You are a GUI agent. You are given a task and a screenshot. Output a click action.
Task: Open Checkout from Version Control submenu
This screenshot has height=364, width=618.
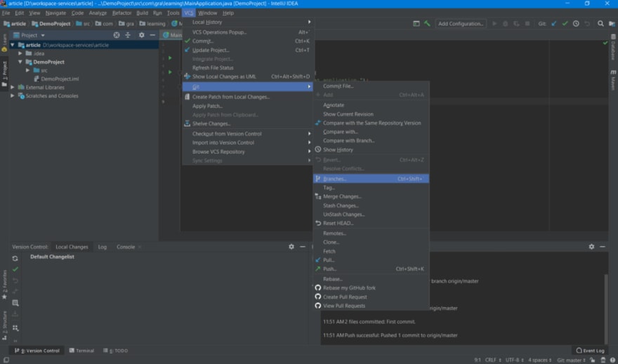click(x=248, y=134)
